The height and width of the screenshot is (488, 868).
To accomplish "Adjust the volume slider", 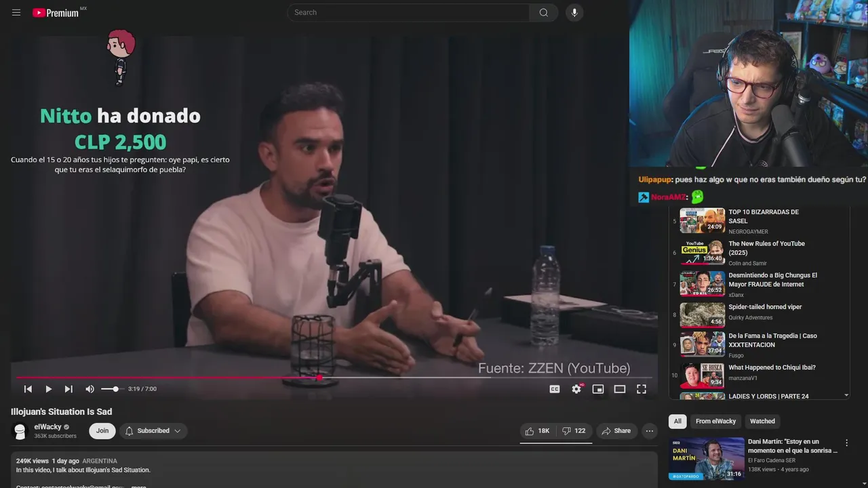I will (x=111, y=389).
